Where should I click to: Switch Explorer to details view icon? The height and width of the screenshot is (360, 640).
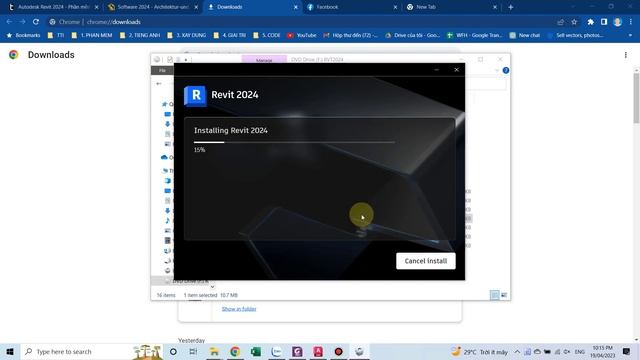click(494, 295)
